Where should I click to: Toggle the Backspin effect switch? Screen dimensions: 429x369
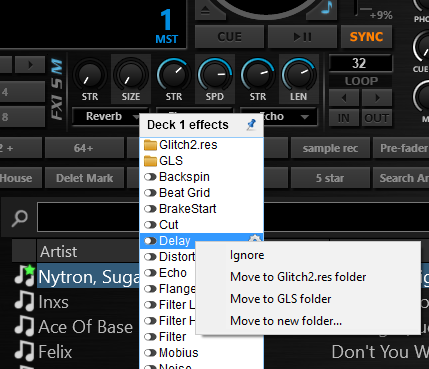(150, 177)
